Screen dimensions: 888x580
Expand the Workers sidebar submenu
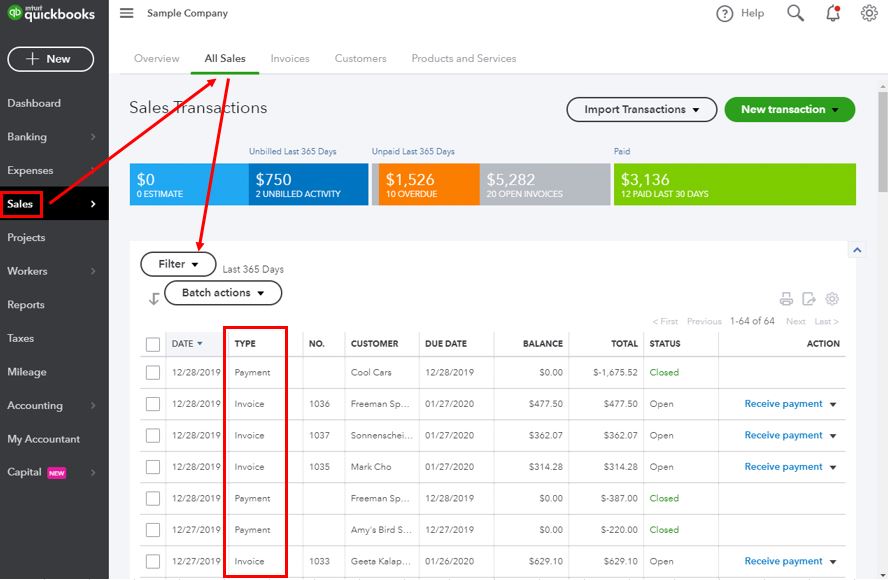[x=93, y=271]
